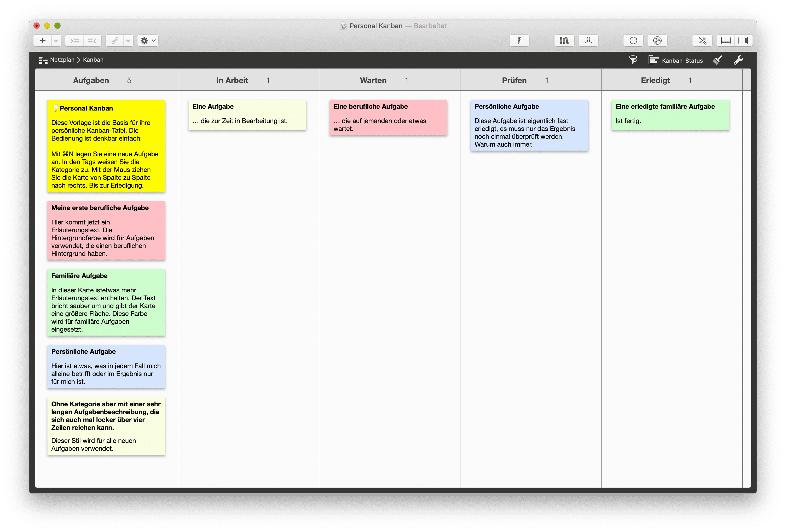Select the indent activity icon
The height and width of the screenshot is (532, 786).
75,40
